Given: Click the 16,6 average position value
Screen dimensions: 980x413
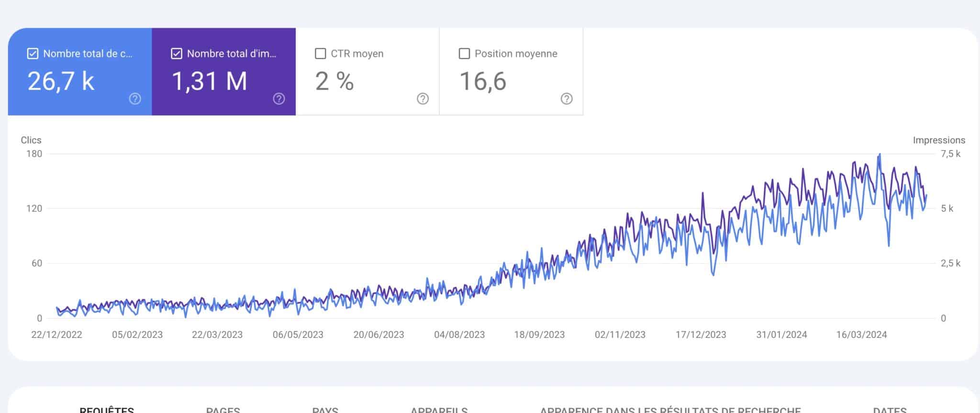Looking at the screenshot, I should coord(483,81).
